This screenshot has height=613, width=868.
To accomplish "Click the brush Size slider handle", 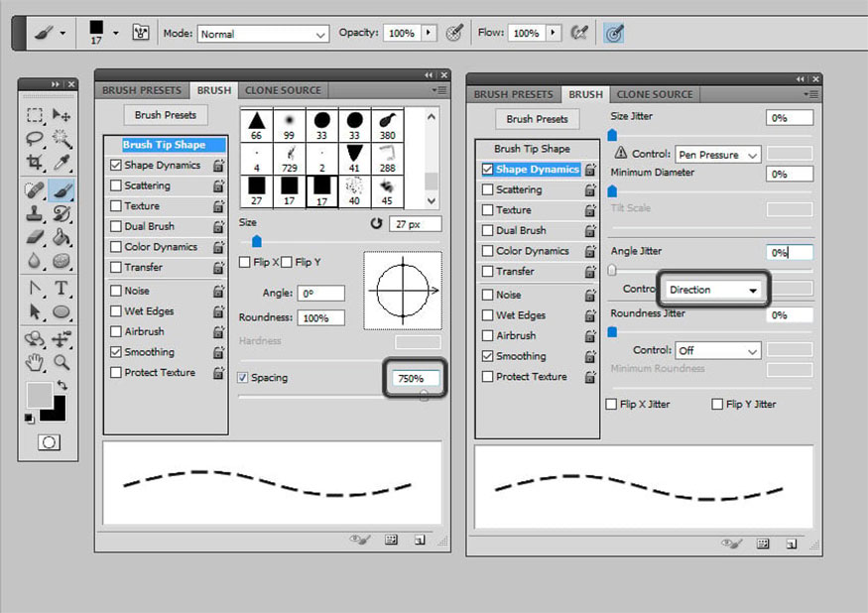I will [257, 241].
